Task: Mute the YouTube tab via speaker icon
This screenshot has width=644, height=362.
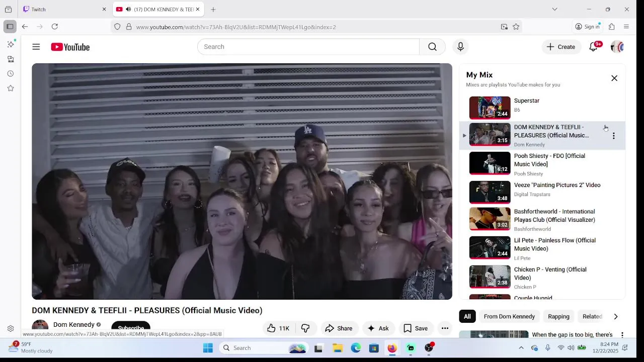Action: [128, 9]
